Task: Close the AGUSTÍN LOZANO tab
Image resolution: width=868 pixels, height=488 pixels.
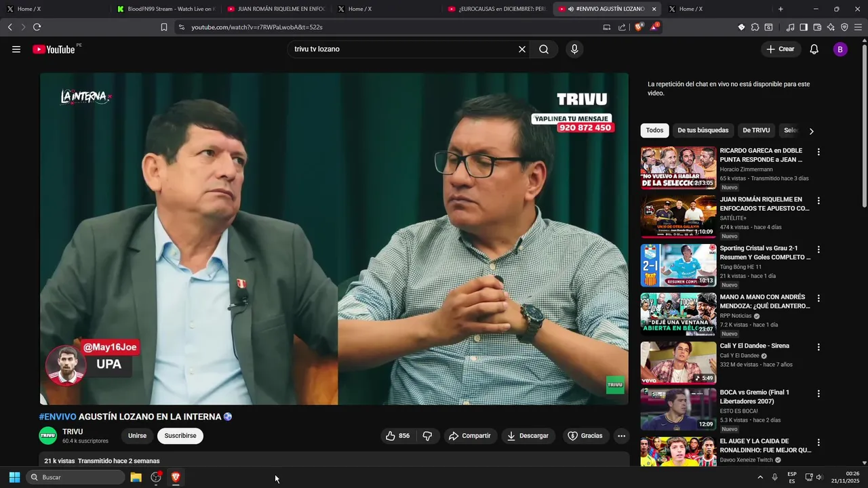Action: tap(654, 9)
